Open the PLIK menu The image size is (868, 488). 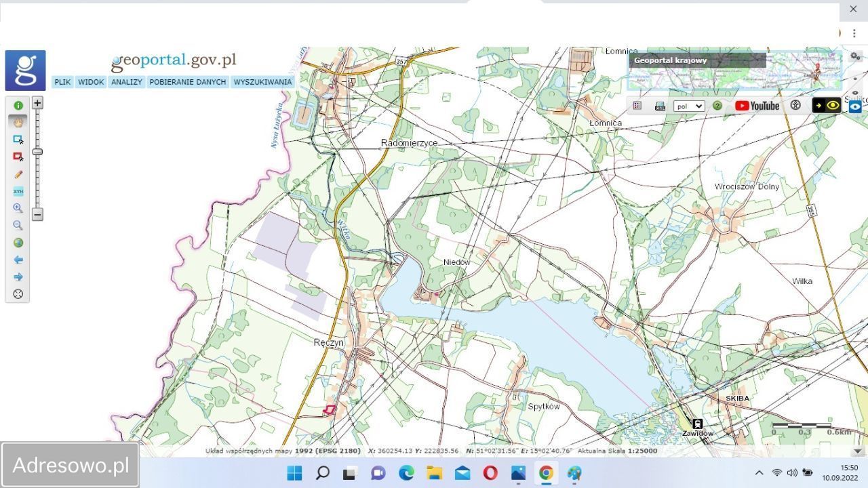pos(62,82)
